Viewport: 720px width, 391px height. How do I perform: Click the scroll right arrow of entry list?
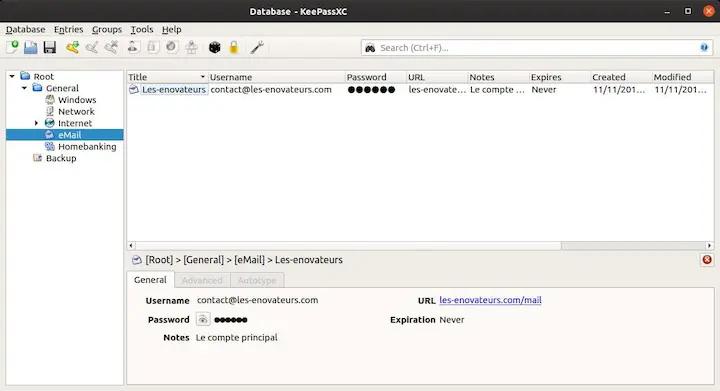point(709,246)
